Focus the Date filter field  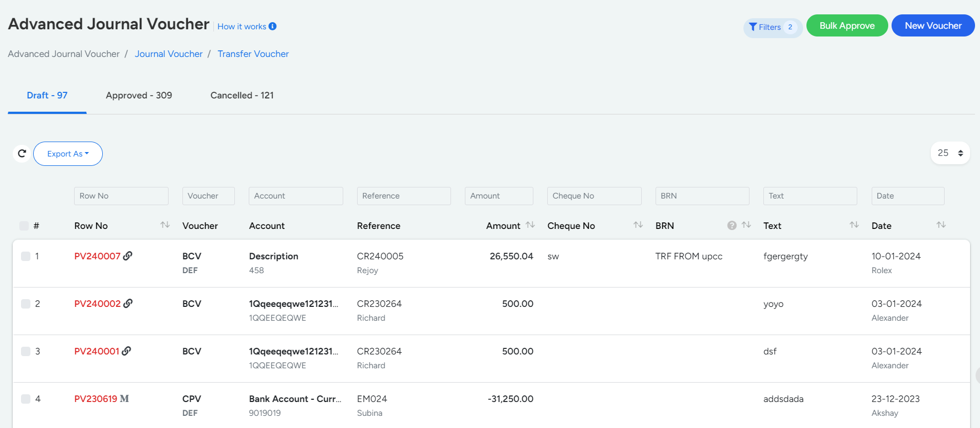coord(908,196)
